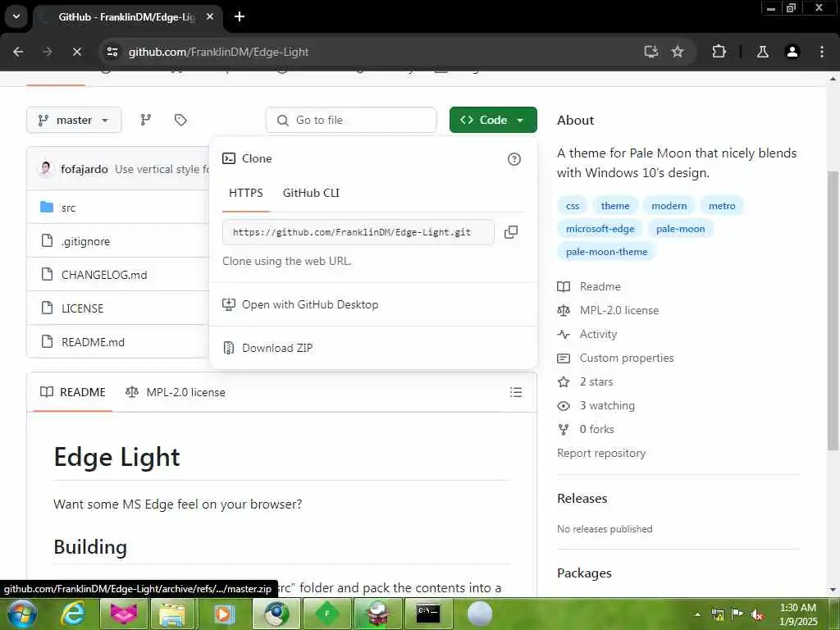Bookmark this page with the star icon

pos(678,52)
